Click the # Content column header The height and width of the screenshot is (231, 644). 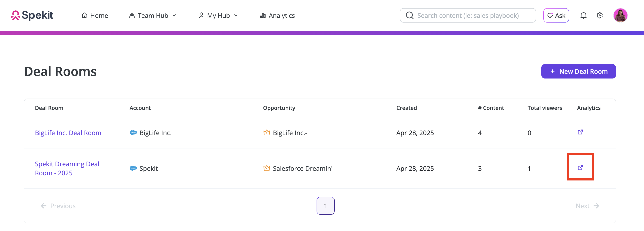(491, 108)
